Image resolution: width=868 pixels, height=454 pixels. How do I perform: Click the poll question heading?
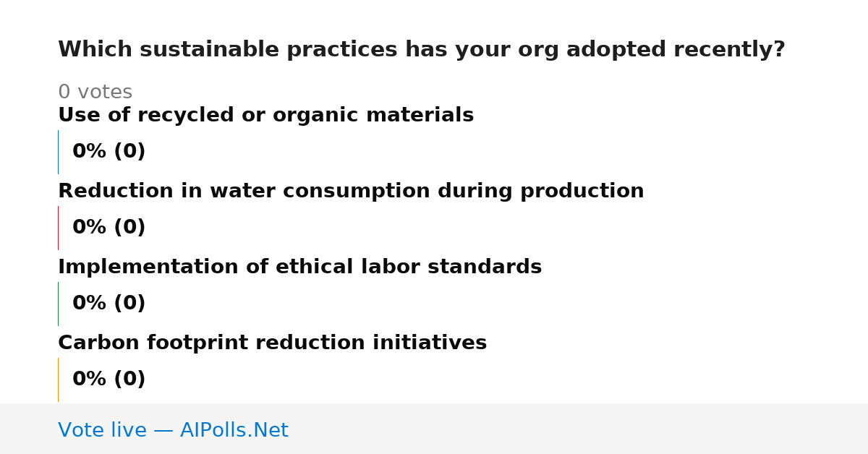(x=422, y=50)
